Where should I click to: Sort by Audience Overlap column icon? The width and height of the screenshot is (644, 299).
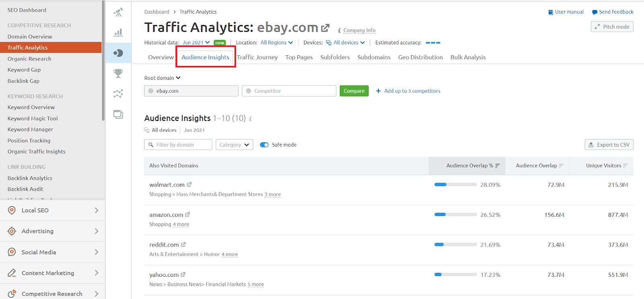[x=561, y=166]
